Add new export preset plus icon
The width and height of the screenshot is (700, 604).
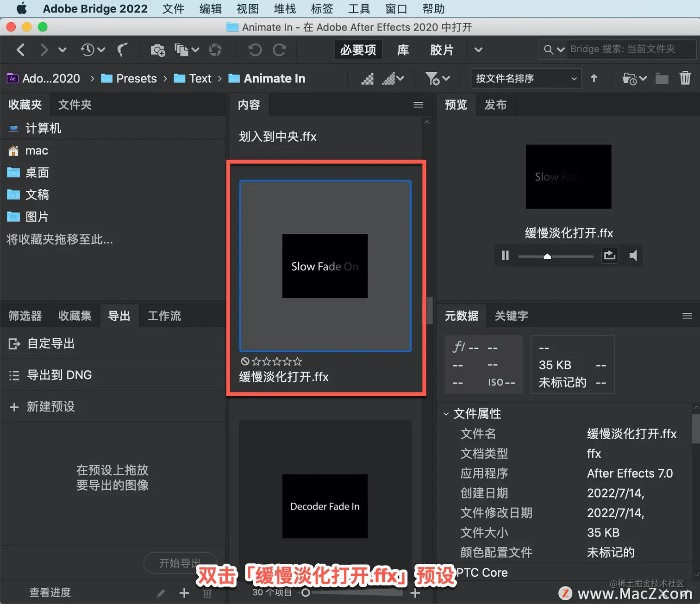[184, 593]
